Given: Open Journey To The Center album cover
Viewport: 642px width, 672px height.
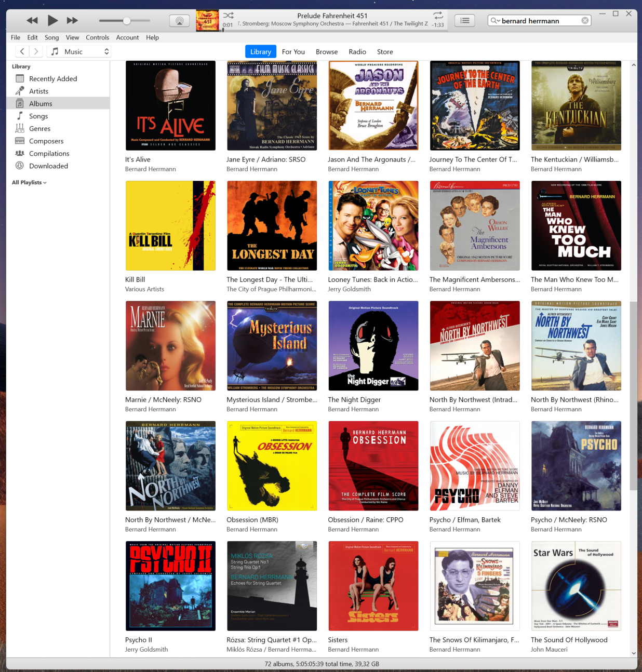Looking at the screenshot, I should click(475, 105).
